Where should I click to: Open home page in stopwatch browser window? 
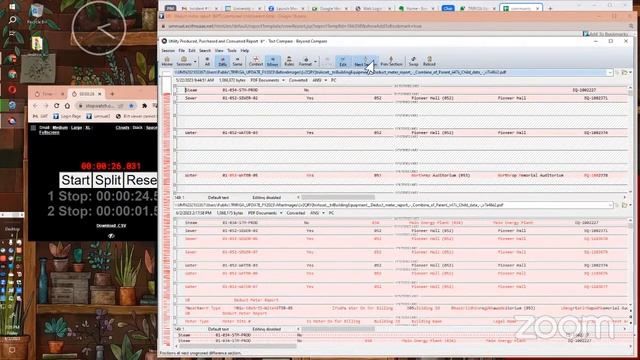tap(67, 106)
